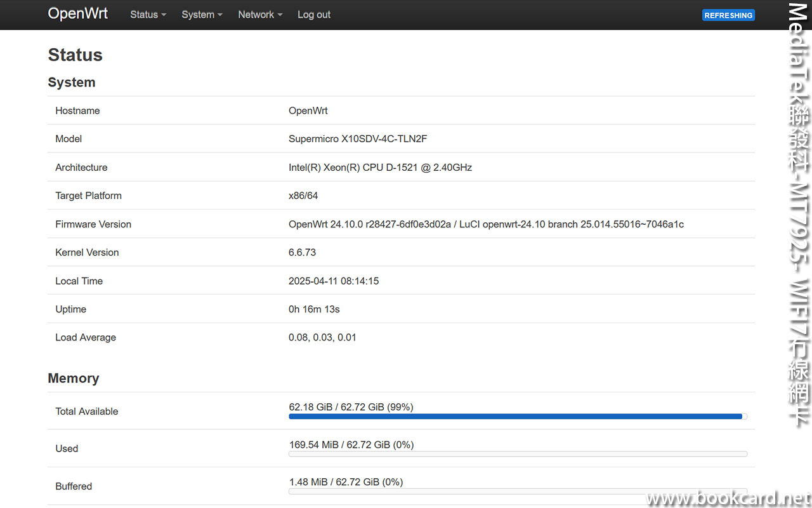812x508 pixels.
Task: Expand the System dropdown chevron
Action: click(219, 15)
